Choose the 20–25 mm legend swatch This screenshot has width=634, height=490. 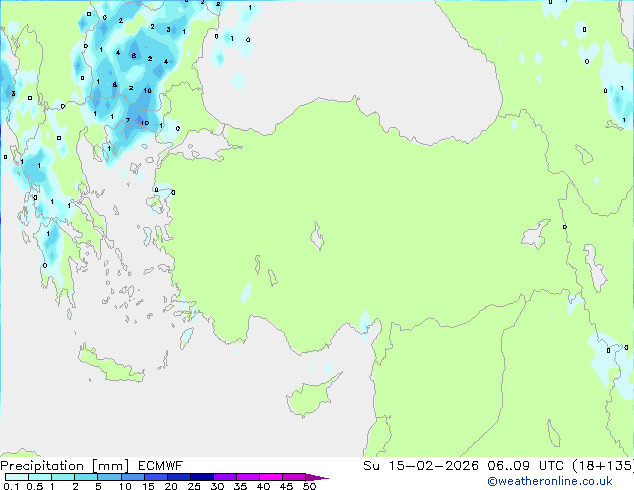click(179, 477)
